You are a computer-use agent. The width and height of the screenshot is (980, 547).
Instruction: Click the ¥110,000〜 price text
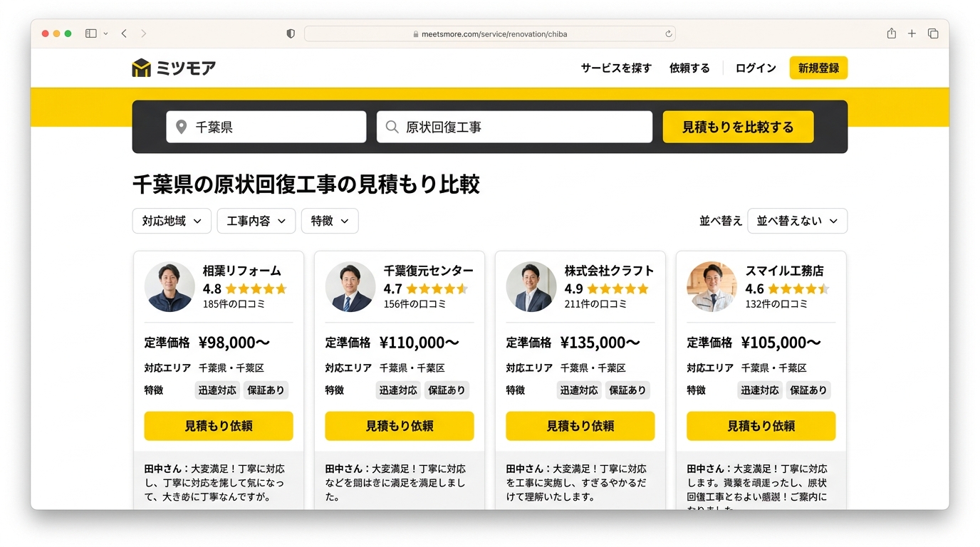(x=419, y=343)
